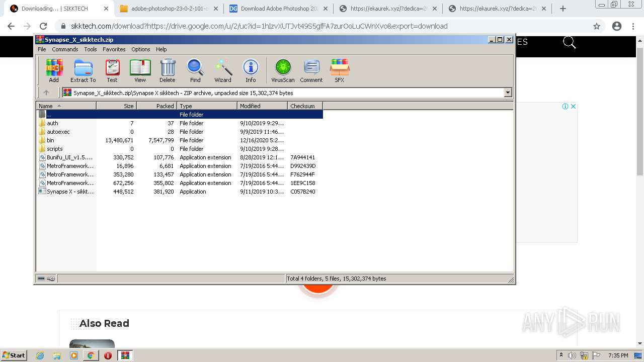Click the Extract To toolbar icon
The width and height of the screenshot is (644, 362).
(x=83, y=70)
